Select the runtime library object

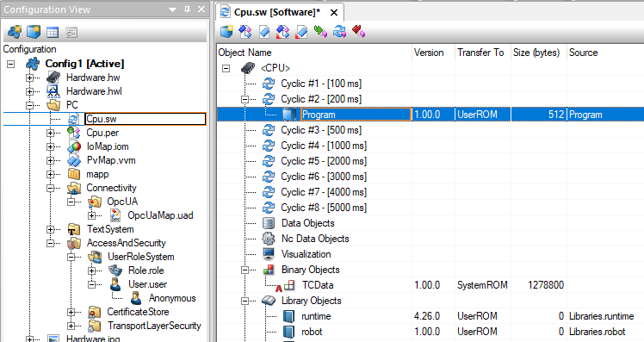(x=316, y=316)
